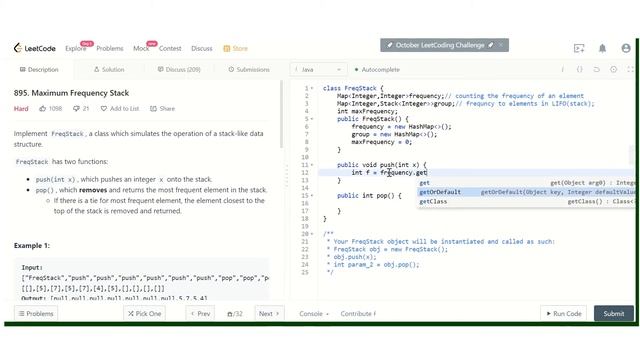Toggle the Autocomplete option

(377, 69)
